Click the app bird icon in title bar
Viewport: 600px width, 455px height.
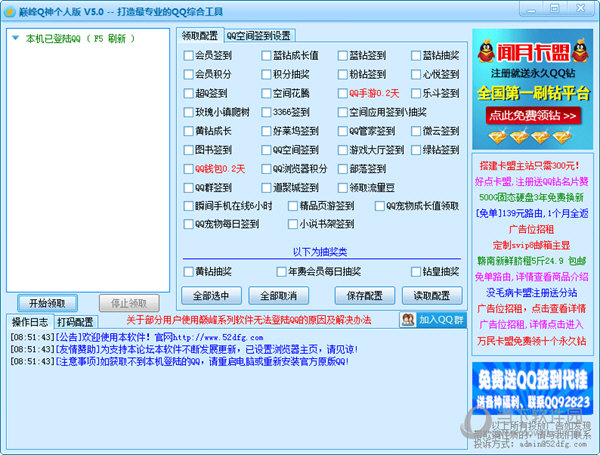(x=9, y=12)
